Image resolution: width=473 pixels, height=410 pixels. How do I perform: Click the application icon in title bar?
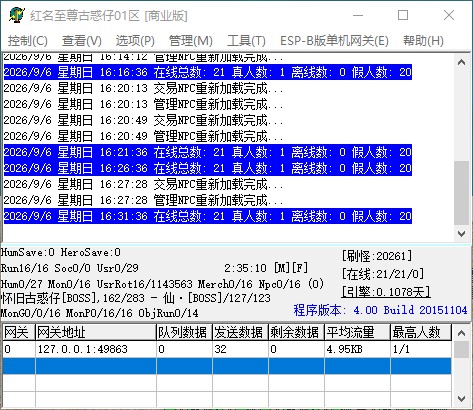pyautogui.click(x=17, y=15)
